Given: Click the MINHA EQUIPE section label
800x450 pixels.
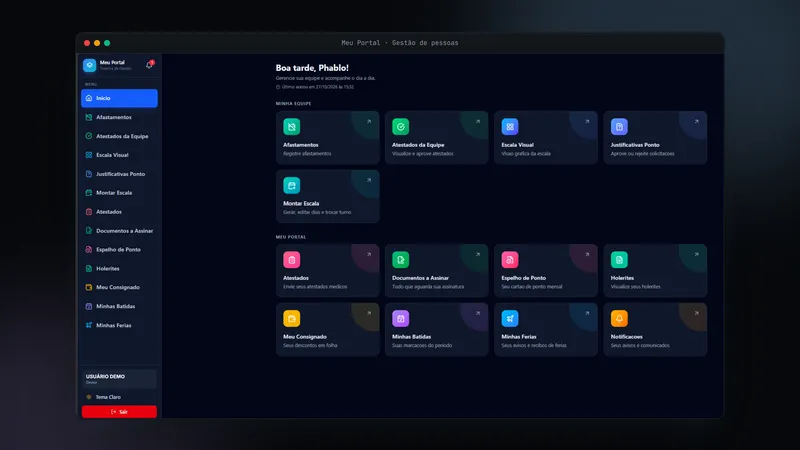Looking at the screenshot, I should pyautogui.click(x=293, y=104).
